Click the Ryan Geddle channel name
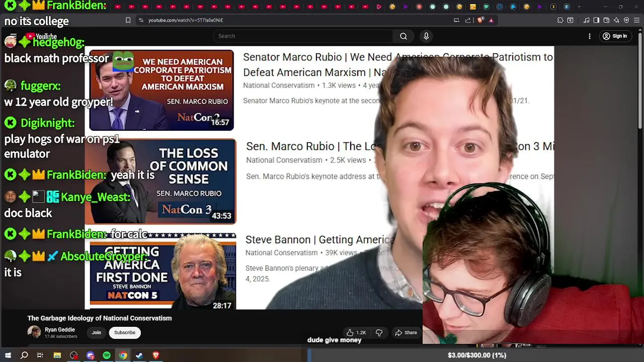Screen dimensions: 644x362 (60, 330)
